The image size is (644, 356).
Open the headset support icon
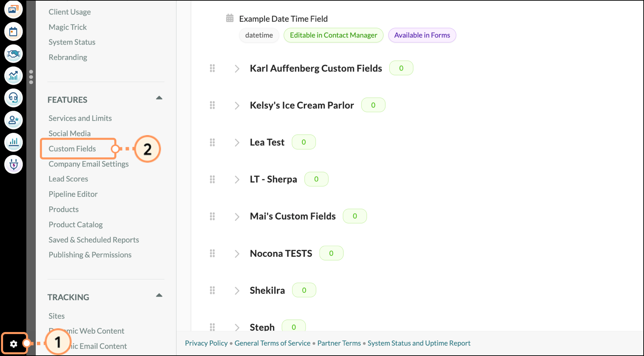[14, 98]
